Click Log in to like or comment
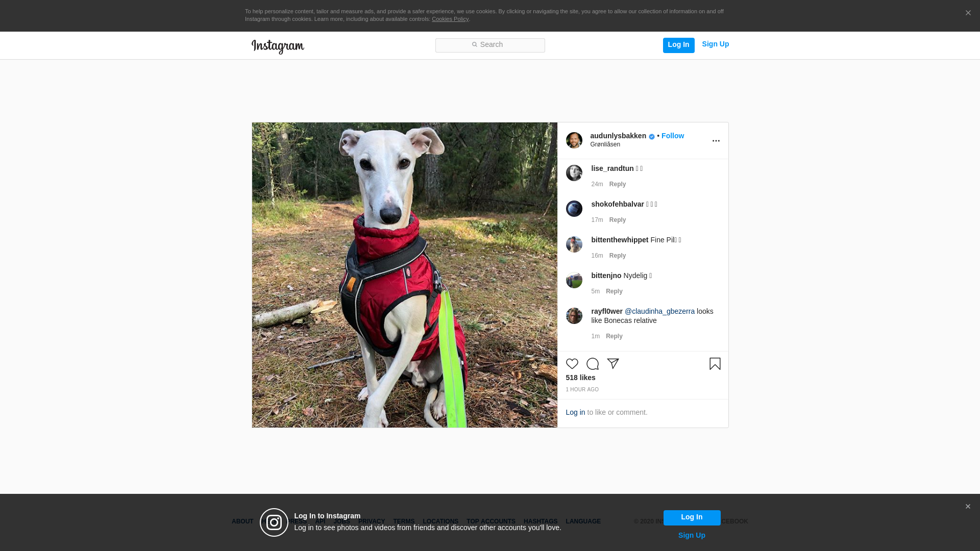The width and height of the screenshot is (980, 551). (x=575, y=412)
